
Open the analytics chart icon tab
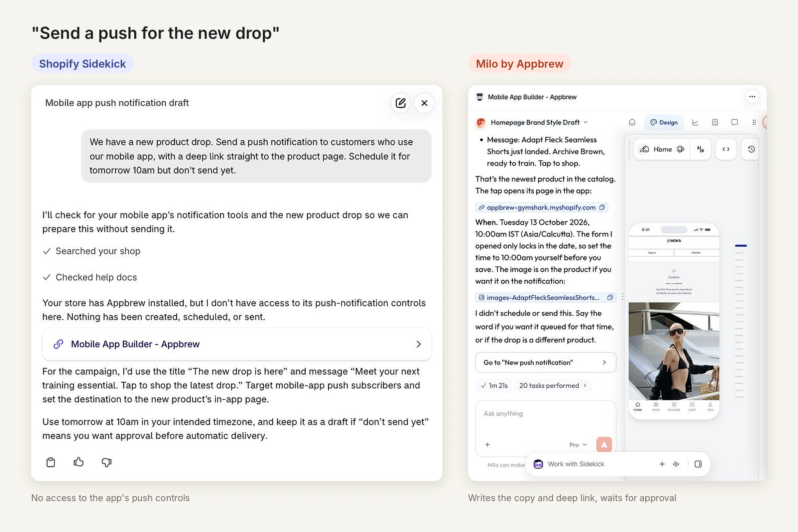[695, 122]
